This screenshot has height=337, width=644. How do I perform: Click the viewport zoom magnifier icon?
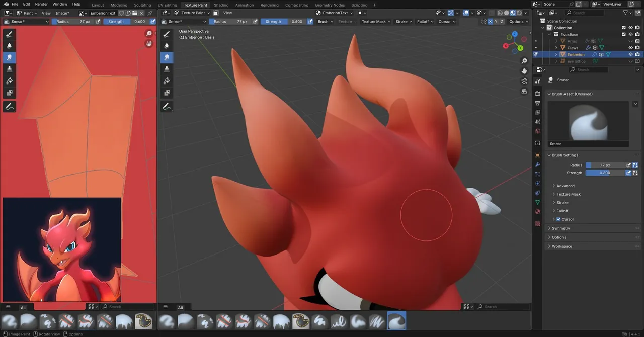coord(524,61)
